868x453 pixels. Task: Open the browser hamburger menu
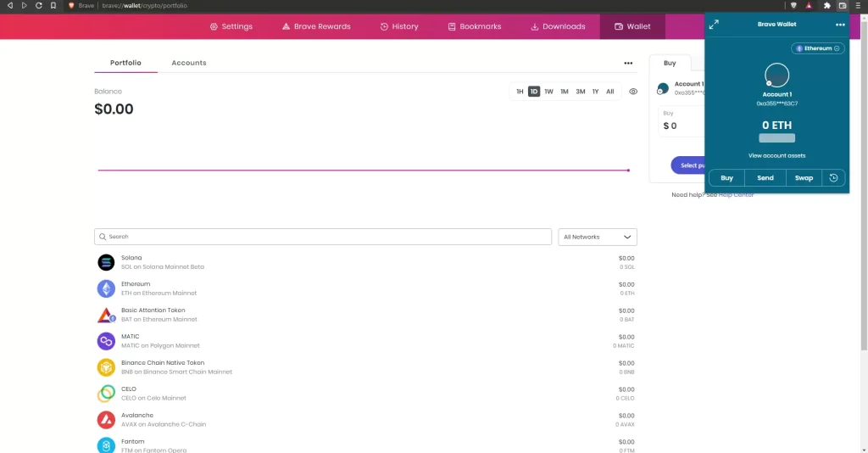click(x=858, y=6)
